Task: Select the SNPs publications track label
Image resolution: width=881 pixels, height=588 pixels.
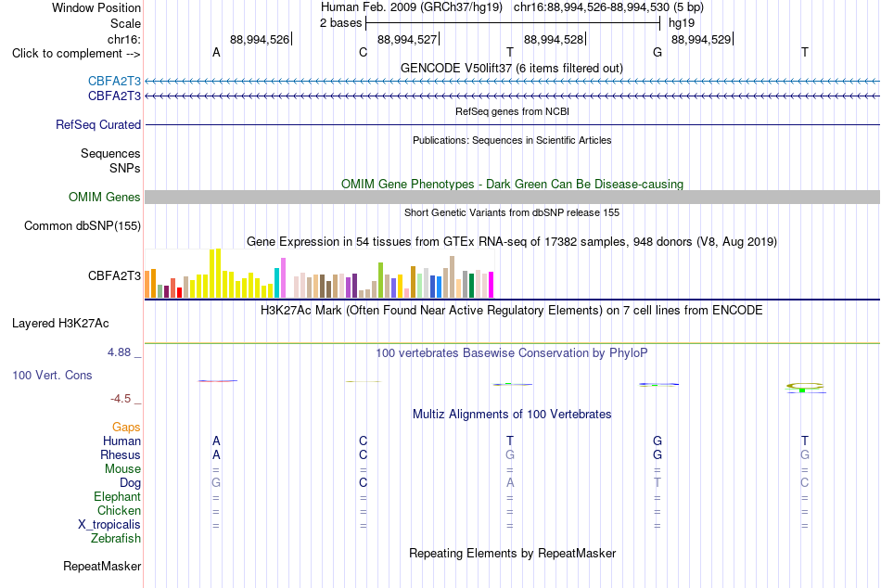Action: click(x=125, y=168)
